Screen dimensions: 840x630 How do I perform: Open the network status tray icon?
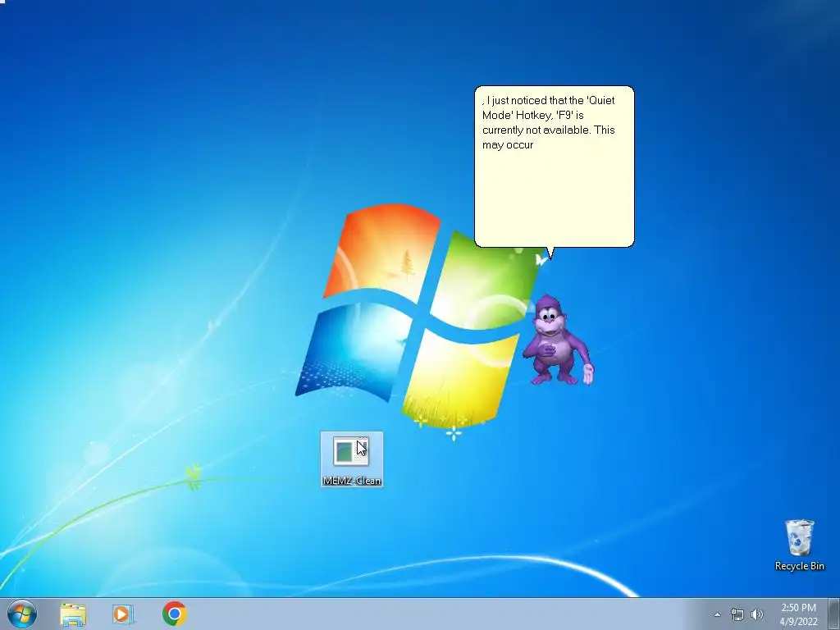click(737, 614)
